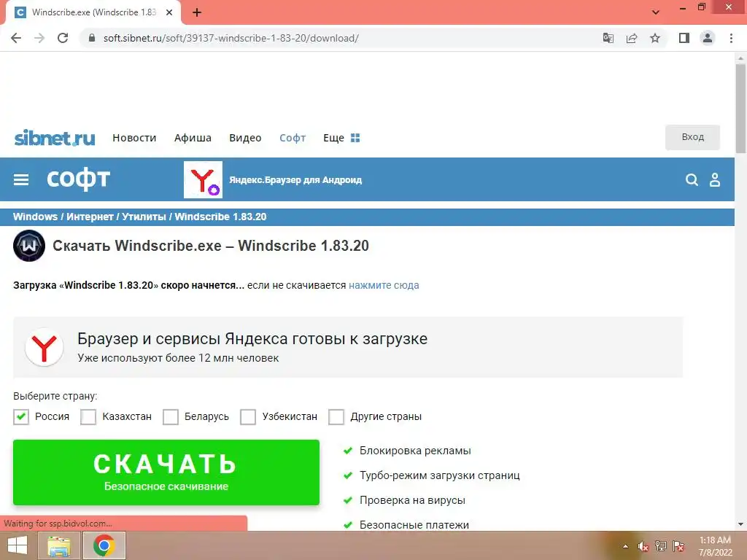Click the sibnet.ru logo
Viewport: 747px width, 560px height.
coord(55,138)
